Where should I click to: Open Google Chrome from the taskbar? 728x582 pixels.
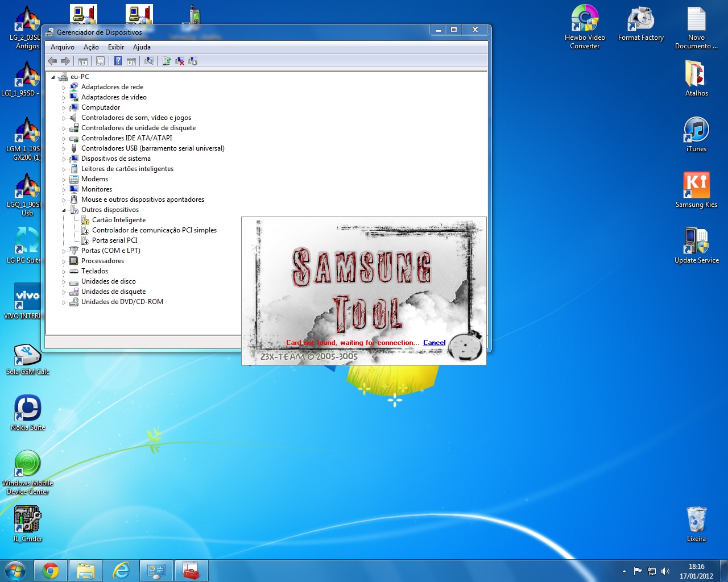51,571
